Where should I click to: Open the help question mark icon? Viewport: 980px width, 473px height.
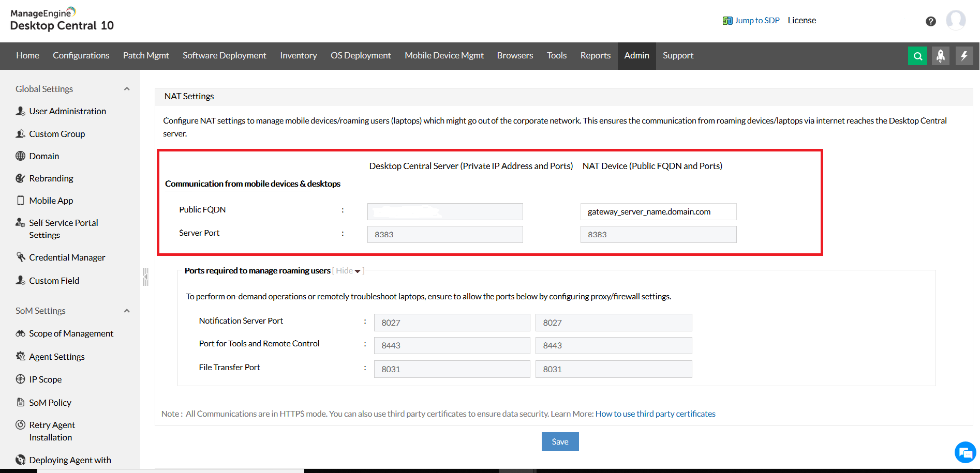pos(930,21)
